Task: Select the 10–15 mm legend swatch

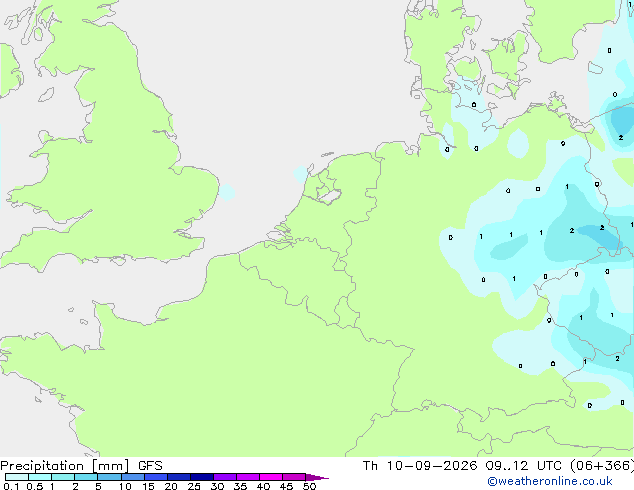Action: pyautogui.click(x=133, y=477)
